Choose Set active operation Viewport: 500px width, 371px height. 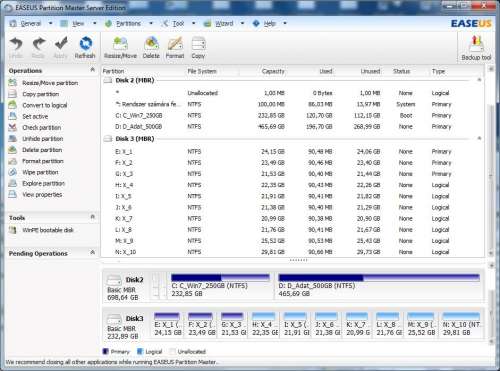point(35,116)
